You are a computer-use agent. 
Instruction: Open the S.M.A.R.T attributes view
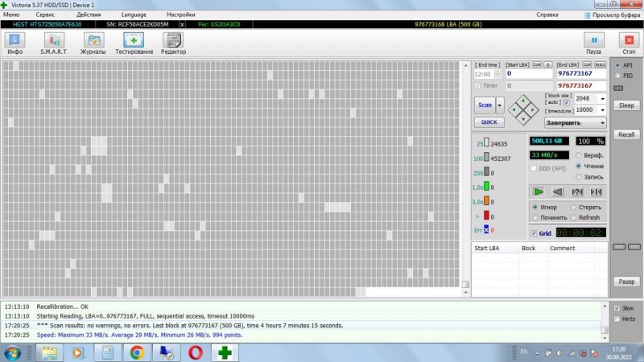click(x=54, y=43)
